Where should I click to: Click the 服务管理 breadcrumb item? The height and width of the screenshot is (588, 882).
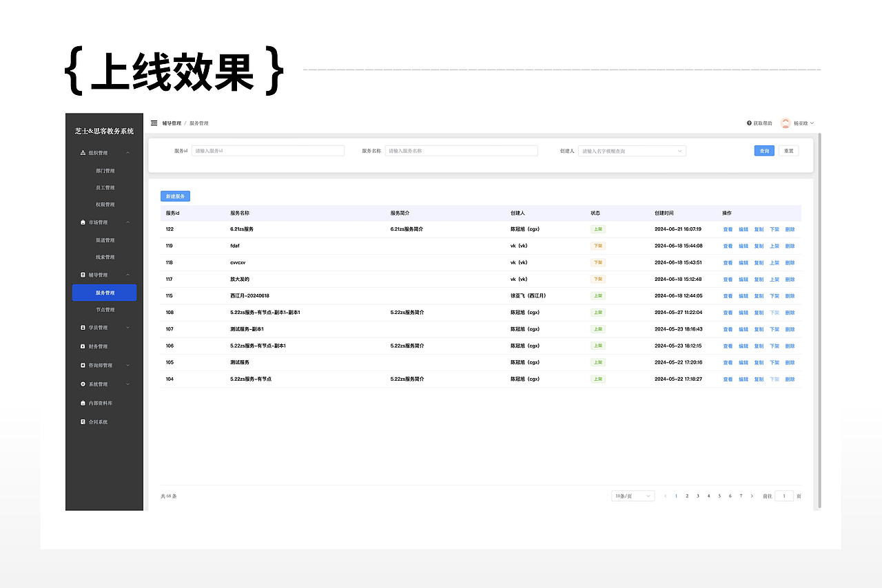(200, 123)
